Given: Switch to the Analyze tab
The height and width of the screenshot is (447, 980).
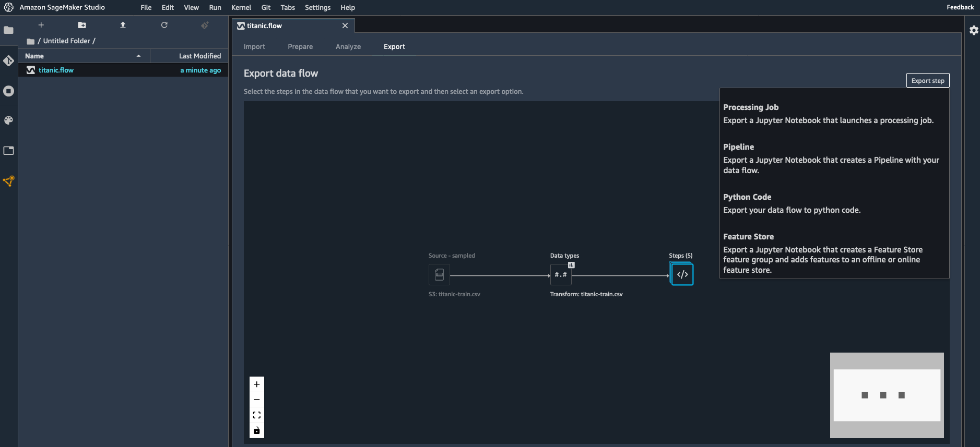Looking at the screenshot, I should click(348, 46).
